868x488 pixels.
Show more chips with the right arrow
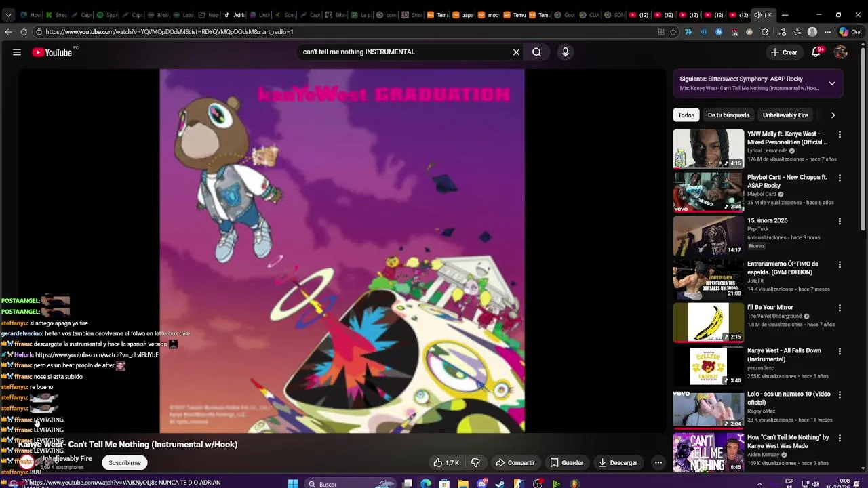coord(833,115)
